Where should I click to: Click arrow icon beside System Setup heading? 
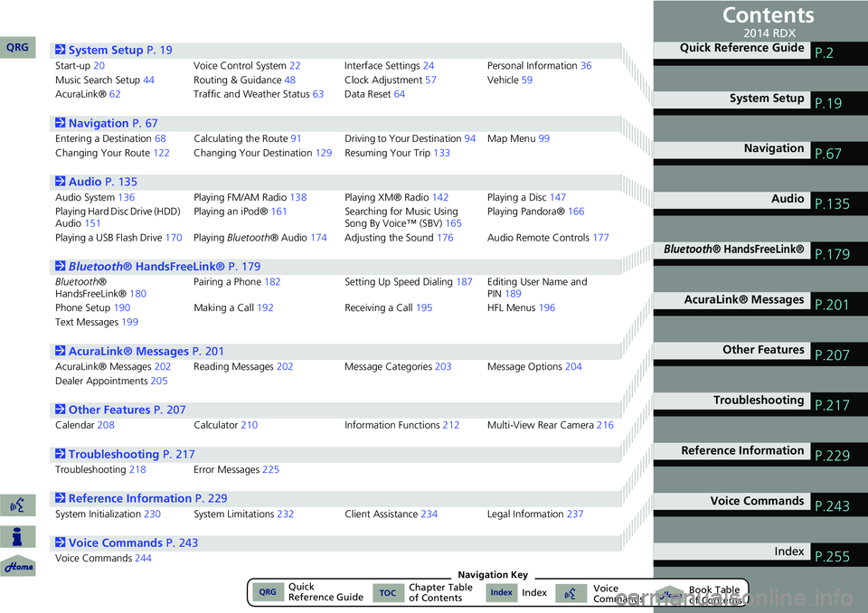coord(61,50)
